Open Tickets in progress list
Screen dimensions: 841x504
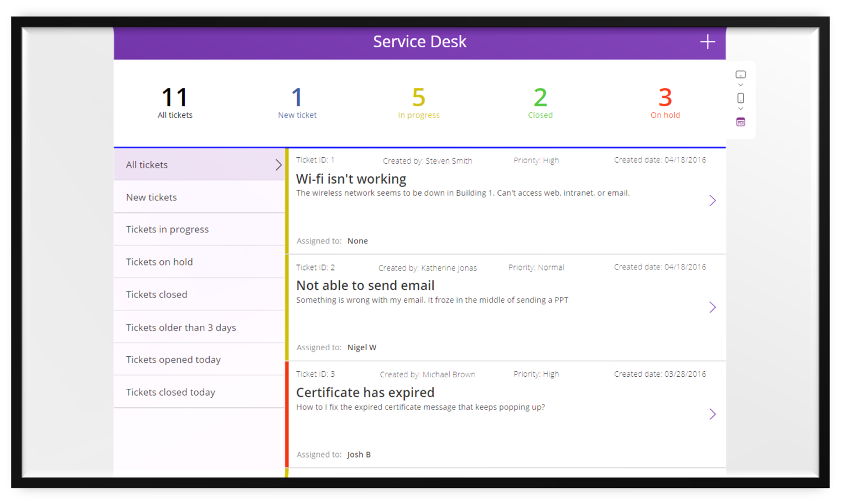[199, 230]
